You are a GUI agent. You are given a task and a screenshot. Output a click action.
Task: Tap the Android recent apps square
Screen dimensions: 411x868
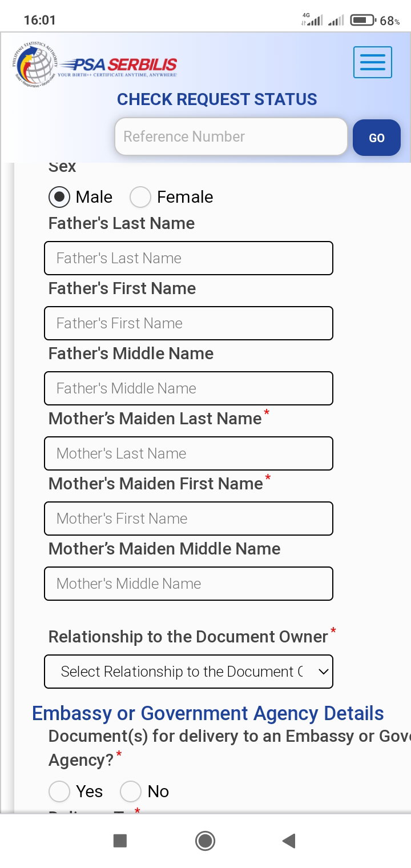point(120,841)
